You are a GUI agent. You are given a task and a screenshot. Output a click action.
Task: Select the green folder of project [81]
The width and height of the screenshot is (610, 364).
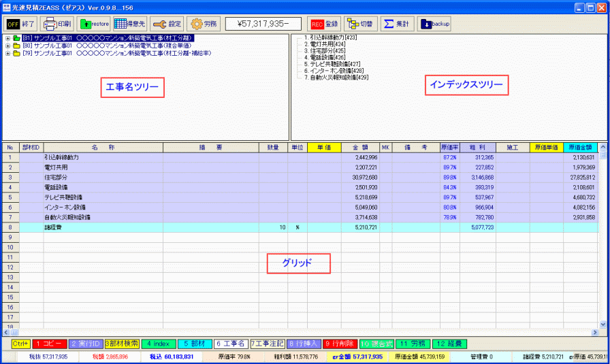tap(16, 38)
